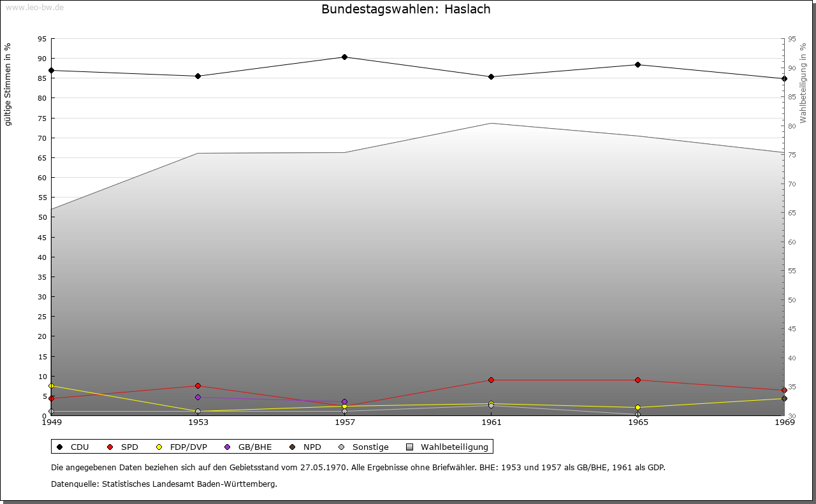Click the Datenquelle Statistisches Landesamt text
Image resolution: width=816 pixels, height=504 pixels.
coord(164,484)
